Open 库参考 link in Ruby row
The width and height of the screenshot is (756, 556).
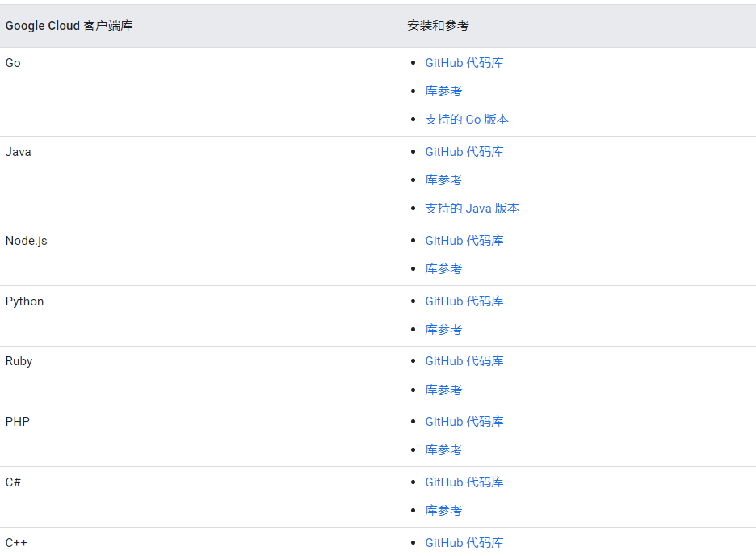[443, 390]
